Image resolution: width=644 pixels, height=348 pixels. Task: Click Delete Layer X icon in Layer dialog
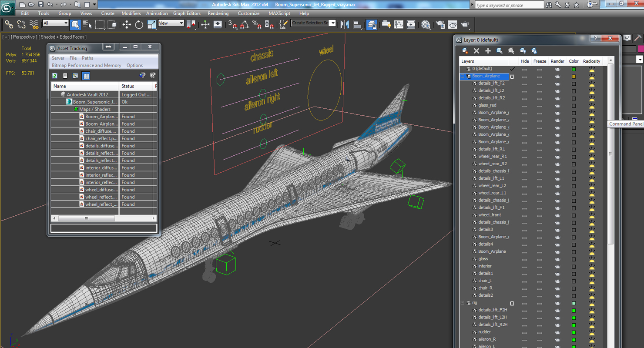476,51
